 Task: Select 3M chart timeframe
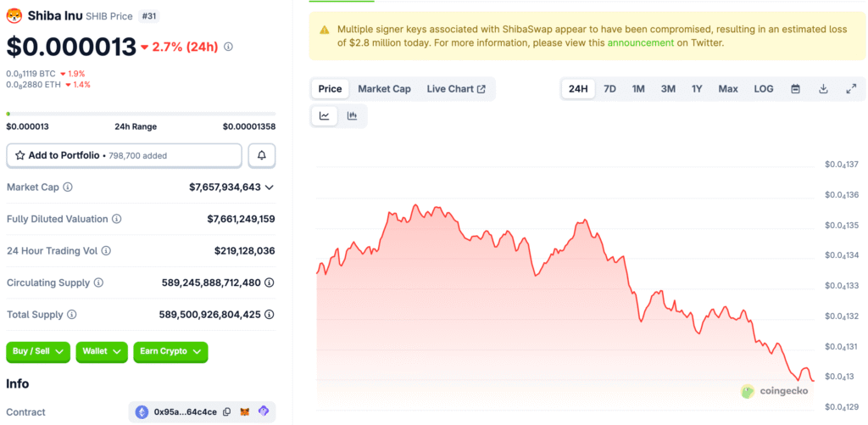point(668,89)
